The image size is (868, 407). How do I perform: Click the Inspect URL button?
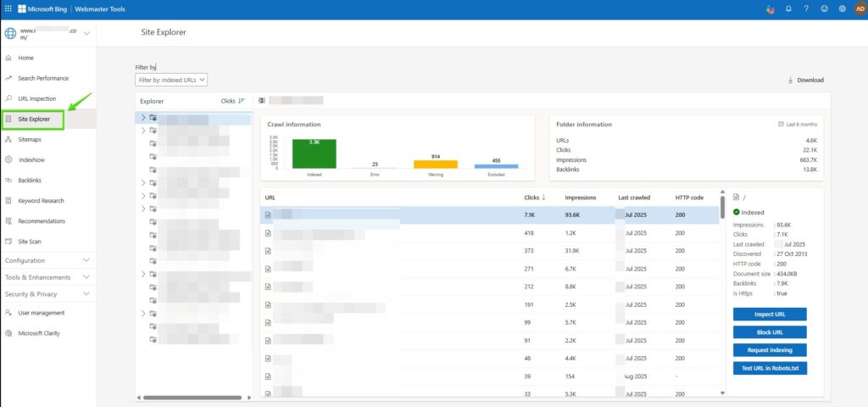pos(770,315)
